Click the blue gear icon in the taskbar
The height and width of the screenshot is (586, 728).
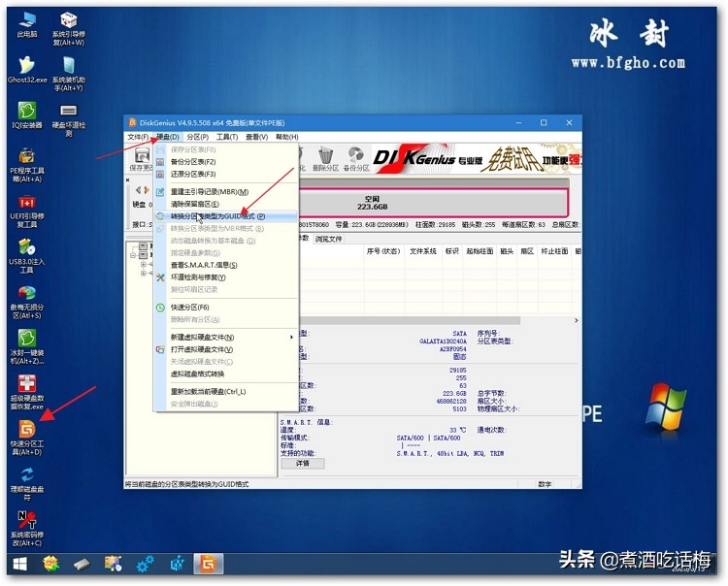click(x=145, y=565)
